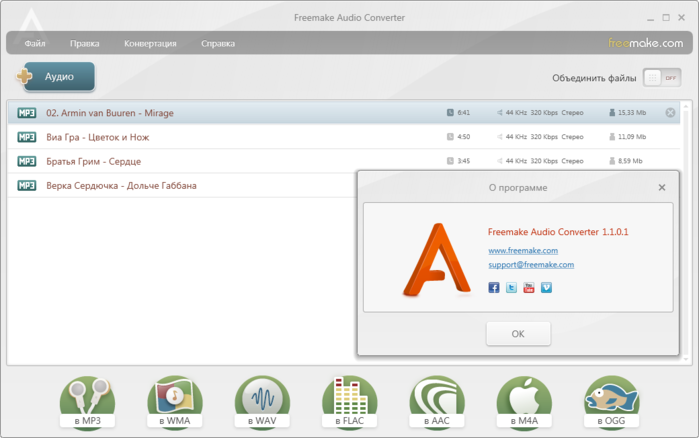Open the Facebook icon in the About dialog
The width and height of the screenshot is (699, 438).
(x=493, y=287)
